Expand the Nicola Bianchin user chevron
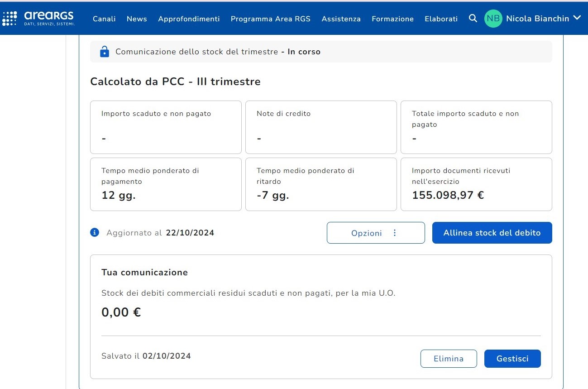Viewport: 588px width, 389px height. (x=577, y=18)
